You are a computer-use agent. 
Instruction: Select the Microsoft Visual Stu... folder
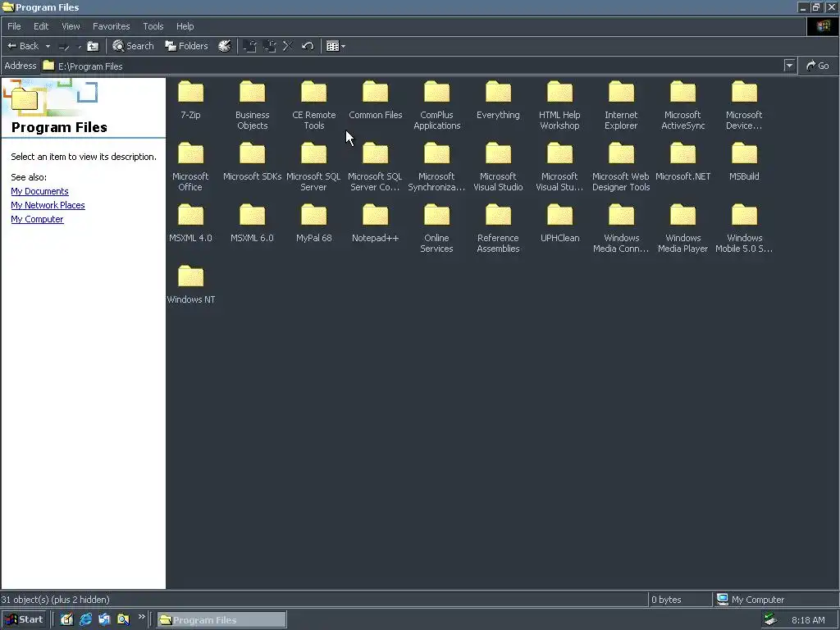pos(559,167)
